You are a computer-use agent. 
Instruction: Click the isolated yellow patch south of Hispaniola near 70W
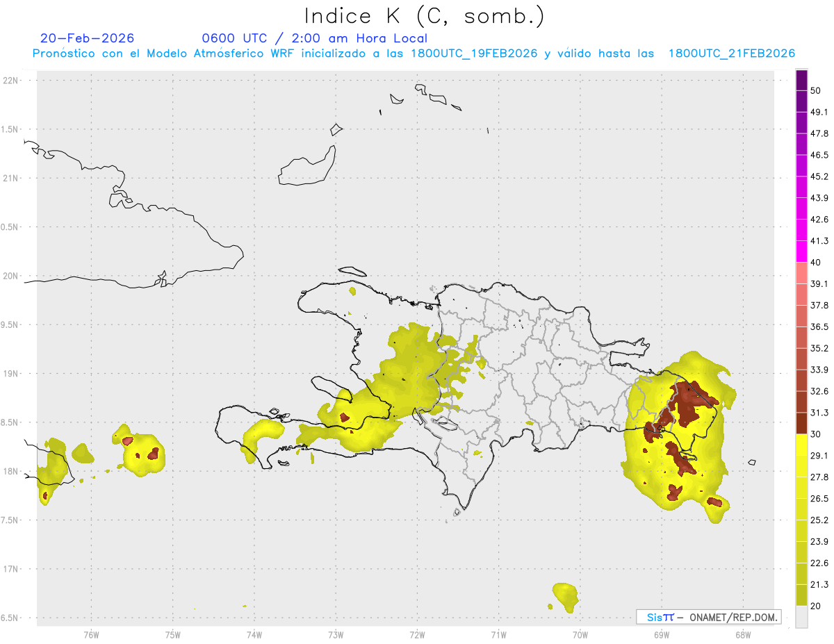coord(566,597)
